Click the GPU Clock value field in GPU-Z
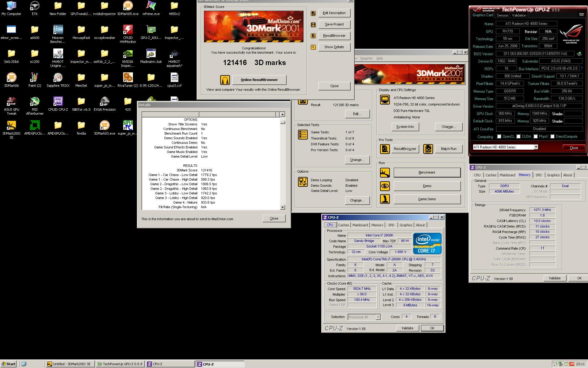The height and width of the screenshot is (368, 588). [505, 113]
